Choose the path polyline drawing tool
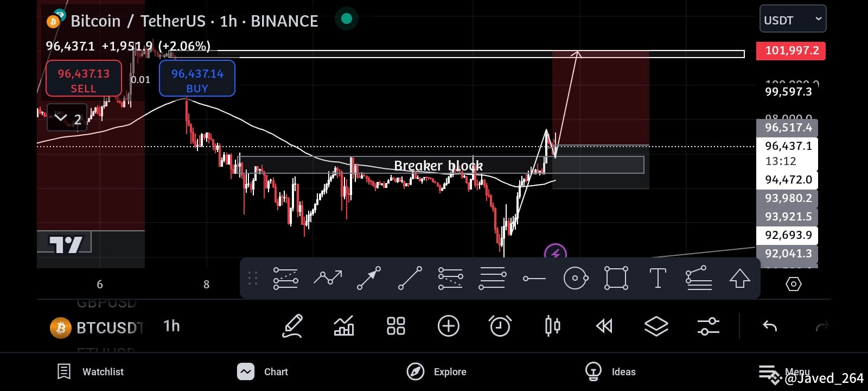The height and width of the screenshot is (391, 868). 328,279
